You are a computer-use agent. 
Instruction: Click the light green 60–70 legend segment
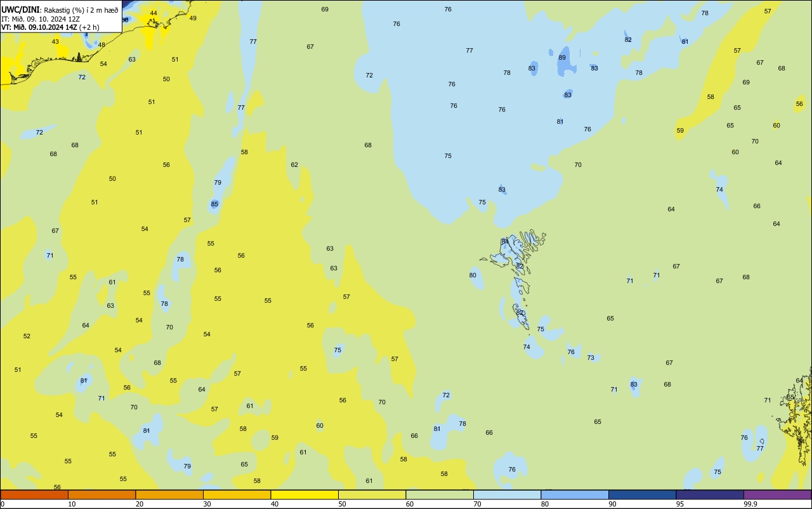pos(440,494)
